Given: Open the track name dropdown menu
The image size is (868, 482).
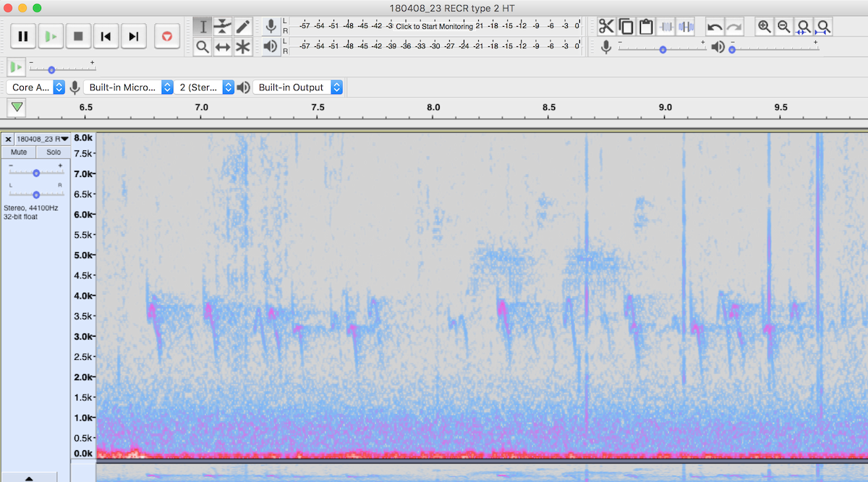Looking at the screenshot, I should 43,139.
